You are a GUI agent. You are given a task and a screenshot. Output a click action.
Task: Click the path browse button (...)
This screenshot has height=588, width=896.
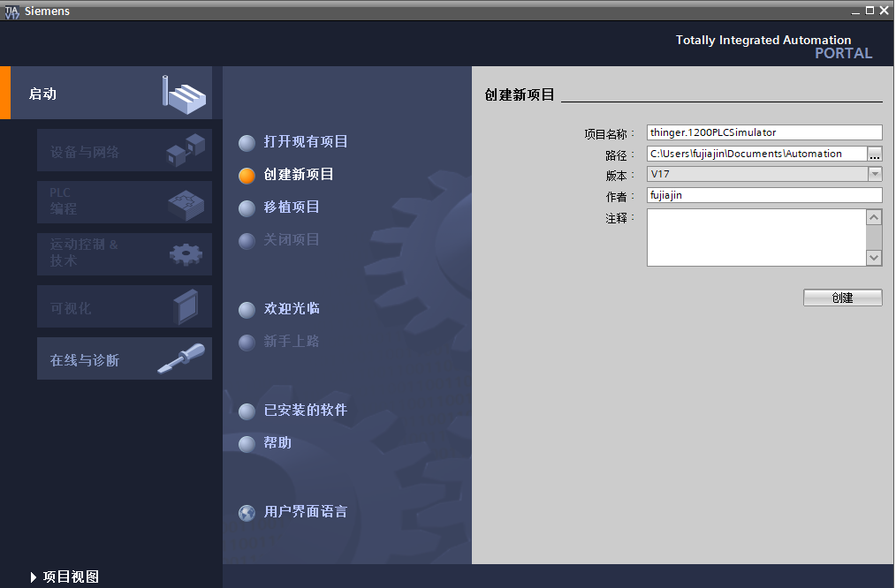[875, 154]
